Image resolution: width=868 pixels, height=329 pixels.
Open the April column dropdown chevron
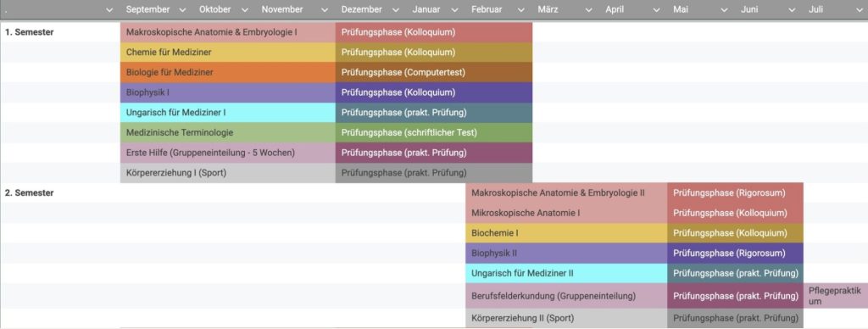(x=657, y=10)
